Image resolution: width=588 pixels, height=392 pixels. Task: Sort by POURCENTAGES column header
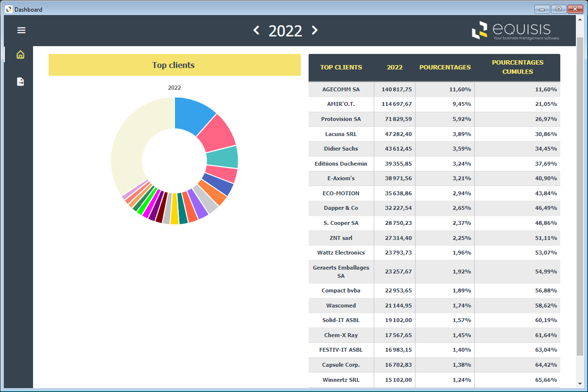coord(445,68)
